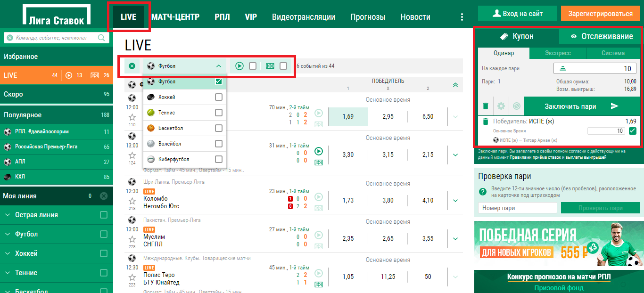
Task: Delete all bets with trash icon near Заключить пари
Action: 486,106
